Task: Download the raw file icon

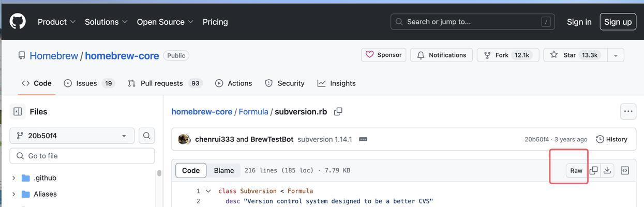Action: click(607, 170)
